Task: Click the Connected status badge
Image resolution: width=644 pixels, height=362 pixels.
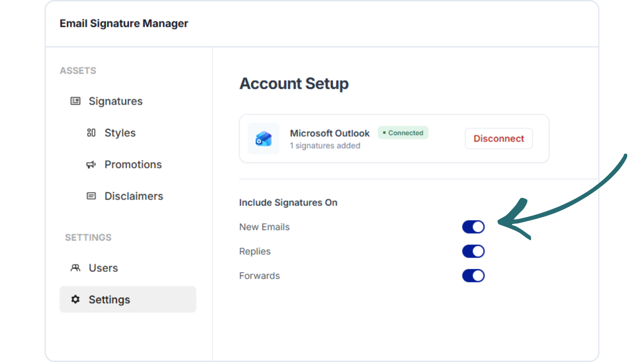Action: 403,133
